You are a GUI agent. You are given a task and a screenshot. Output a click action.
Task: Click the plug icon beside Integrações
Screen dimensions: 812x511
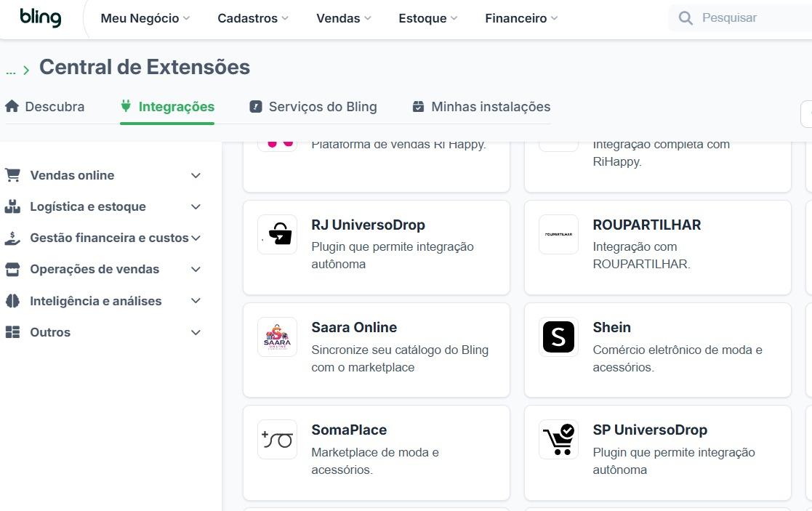126,106
